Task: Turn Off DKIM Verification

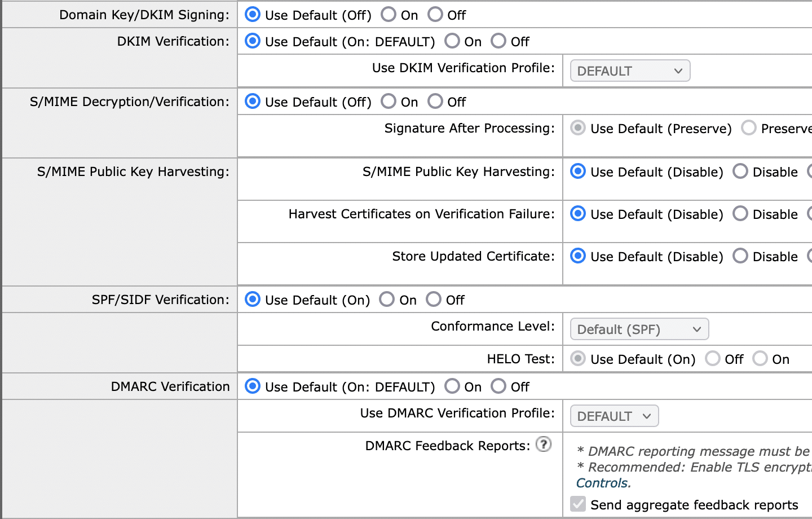Action: click(498, 41)
